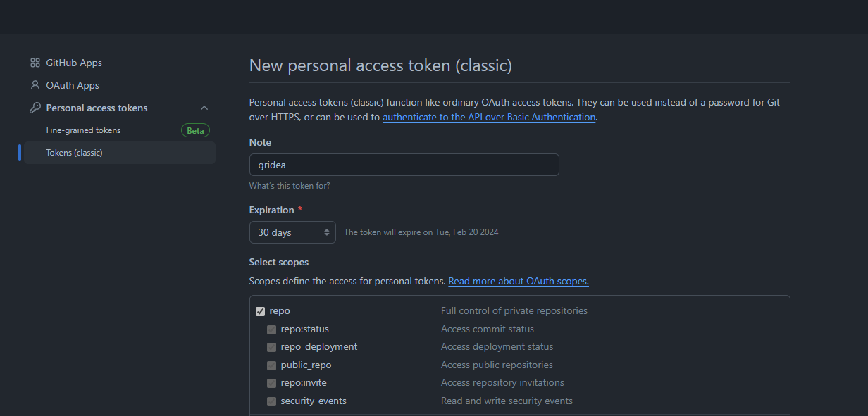
Task: Open the Read more about OAuth scopes link
Action: coord(518,281)
